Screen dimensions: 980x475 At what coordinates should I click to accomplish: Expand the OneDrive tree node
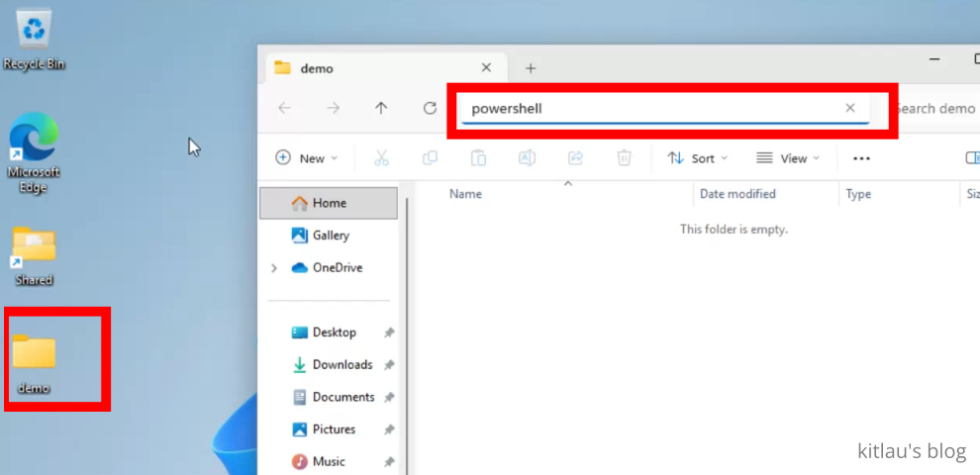click(x=274, y=268)
